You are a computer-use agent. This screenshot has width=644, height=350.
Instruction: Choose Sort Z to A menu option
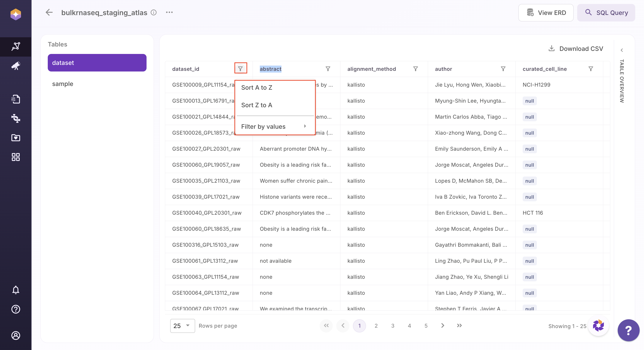[257, 105]
